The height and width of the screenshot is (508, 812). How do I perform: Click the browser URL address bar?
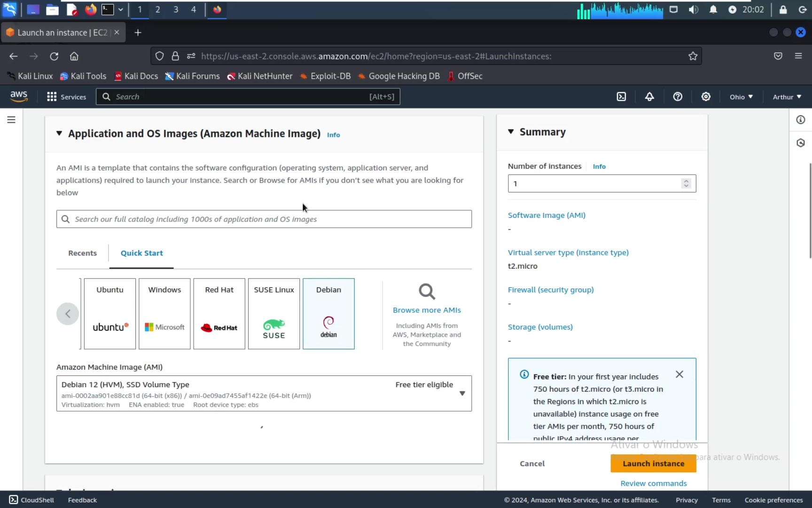point(427,56)
